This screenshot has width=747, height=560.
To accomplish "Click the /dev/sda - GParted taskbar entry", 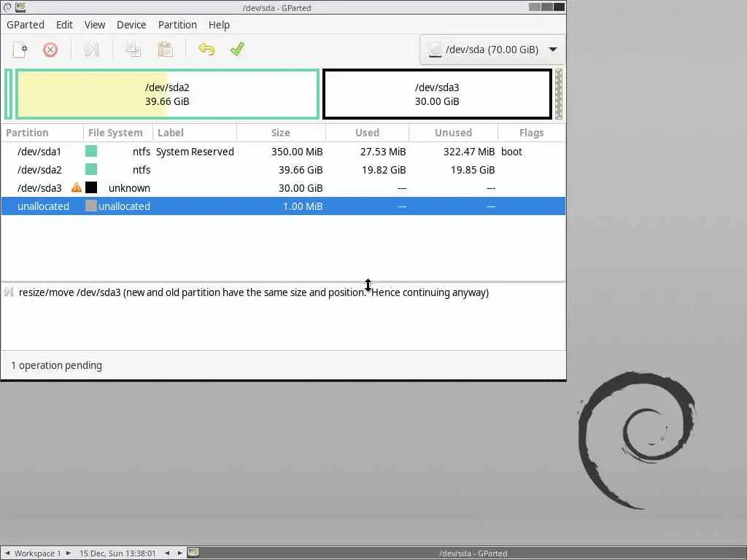I will [473, 553].
